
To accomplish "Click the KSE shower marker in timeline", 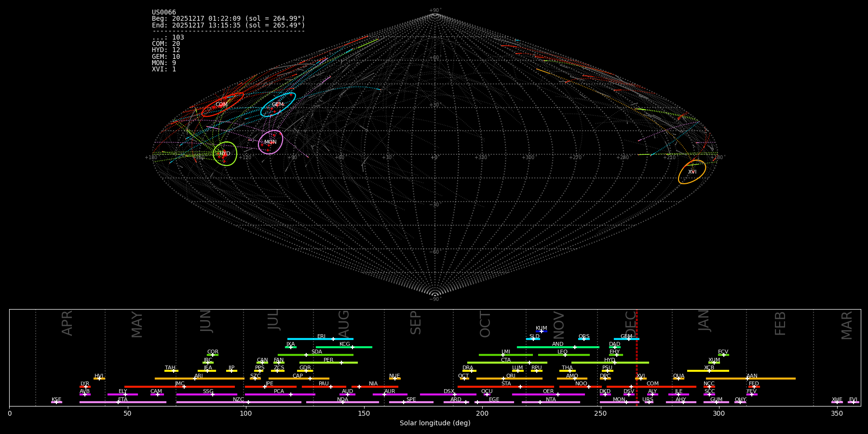I will [x=56, y=402].
